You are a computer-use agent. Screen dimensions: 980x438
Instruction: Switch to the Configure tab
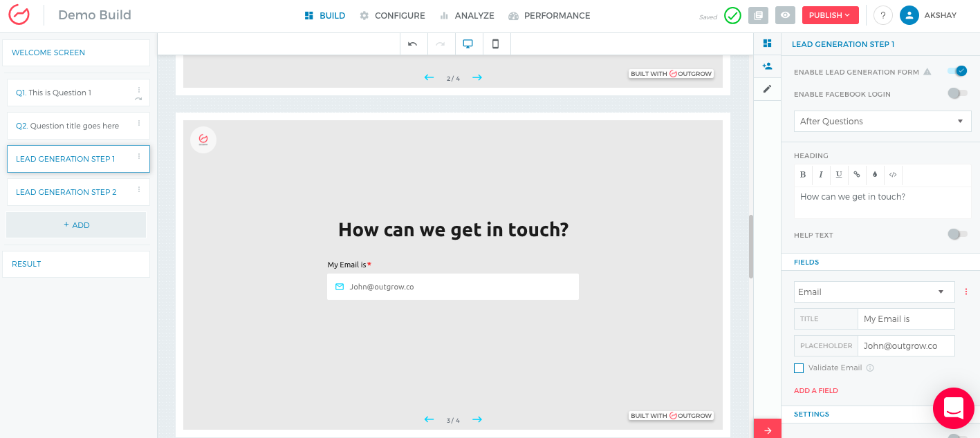point(392,15)
